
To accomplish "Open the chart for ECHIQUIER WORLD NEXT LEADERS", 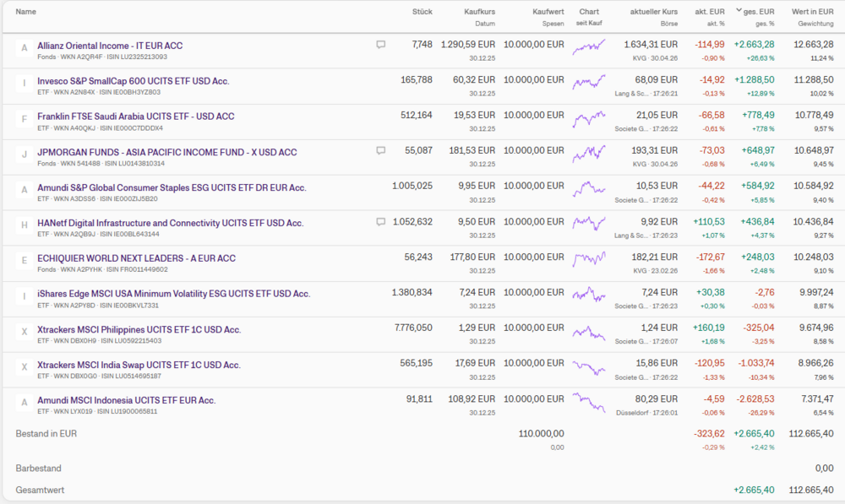I will point(589,259).
